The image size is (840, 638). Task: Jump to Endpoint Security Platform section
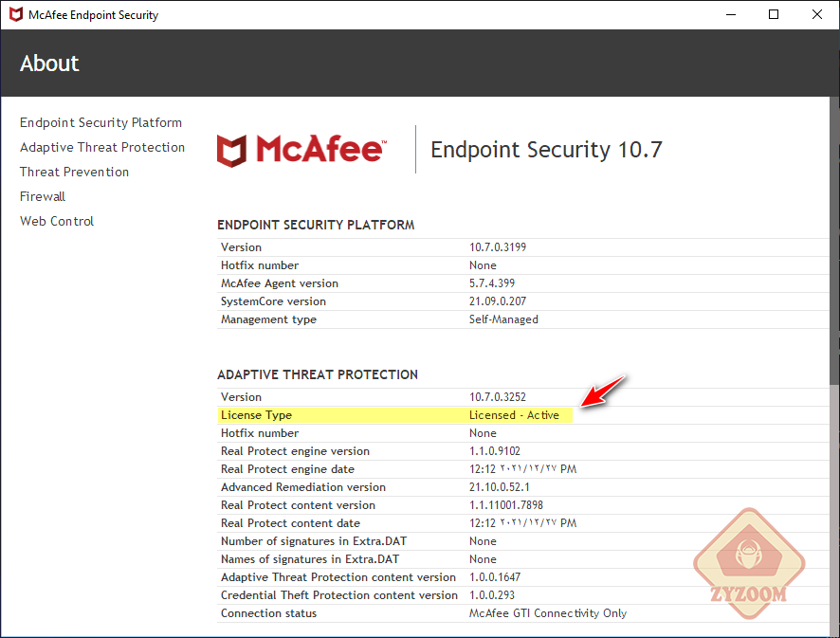click(100, 122)
